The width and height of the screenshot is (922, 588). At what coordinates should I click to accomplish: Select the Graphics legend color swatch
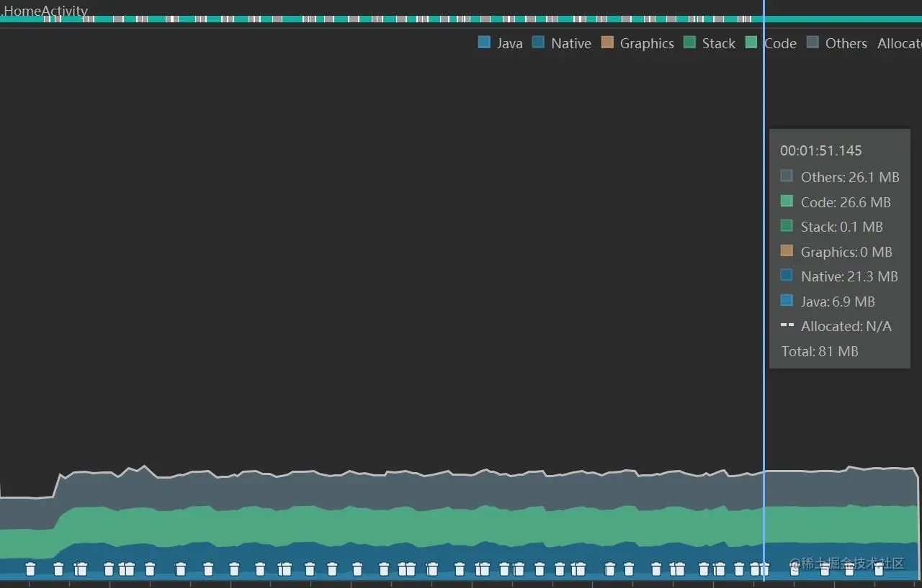[x=607, y=42]
